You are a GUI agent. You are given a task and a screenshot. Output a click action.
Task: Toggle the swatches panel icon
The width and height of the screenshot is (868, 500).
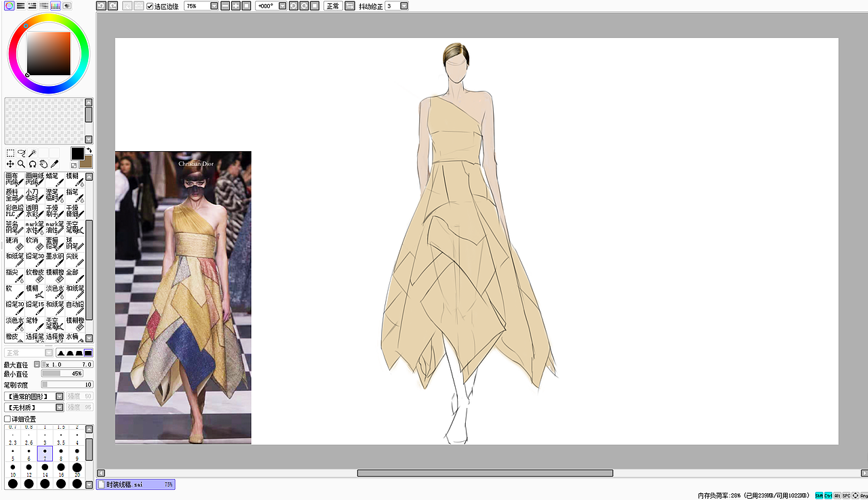pyautogui.click(x=56, y=5)
